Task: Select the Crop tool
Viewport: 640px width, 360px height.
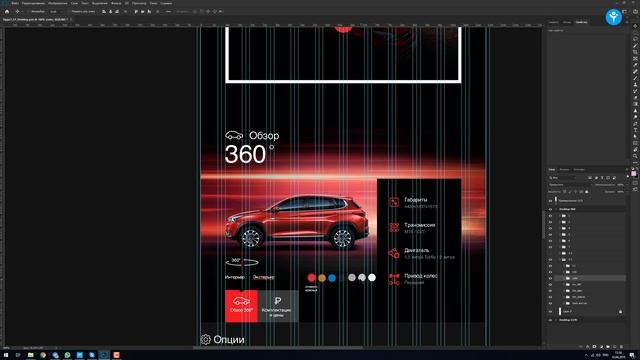Action: click(635, 52)
